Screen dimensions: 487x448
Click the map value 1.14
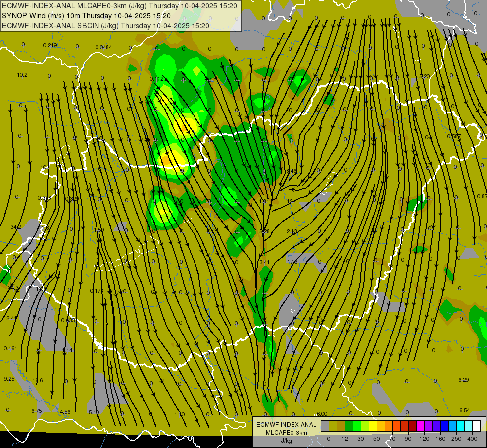(x=67, y=350)
